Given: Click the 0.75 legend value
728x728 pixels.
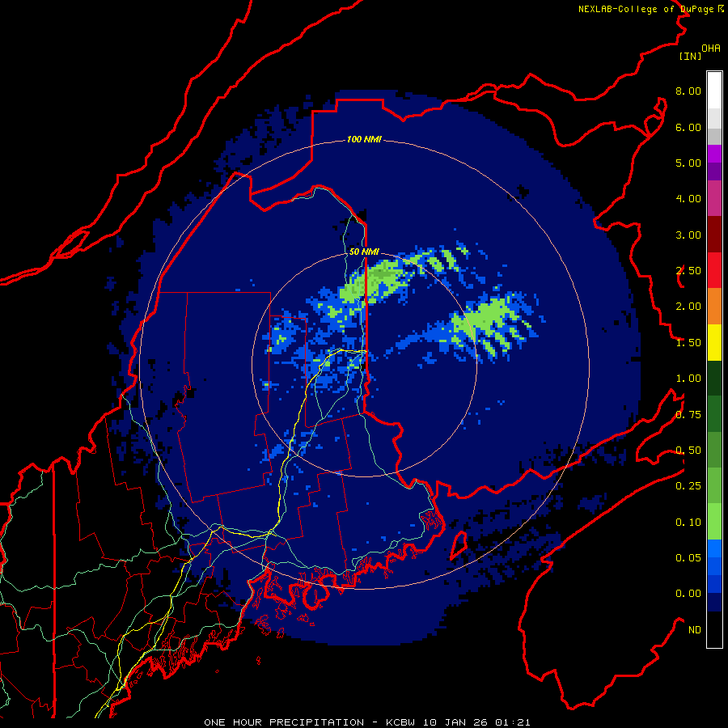Looking at the screenshot, I should tap(688, 415).
